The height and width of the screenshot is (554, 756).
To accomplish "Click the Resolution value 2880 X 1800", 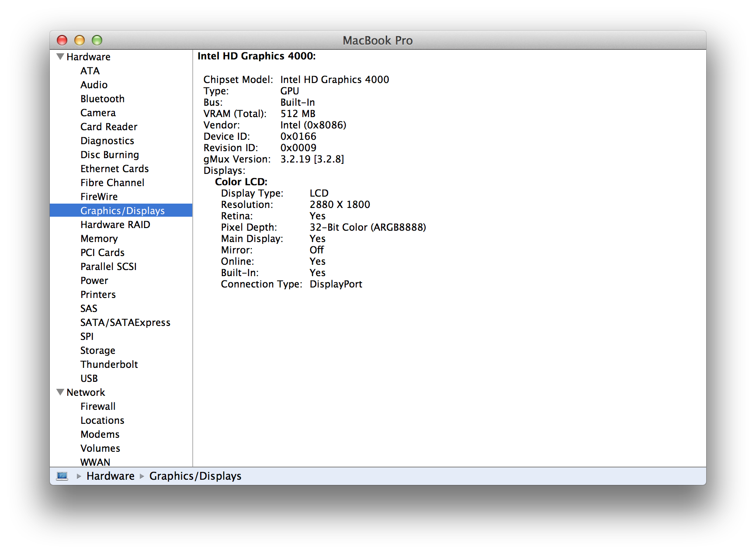I will coord(340,204).
